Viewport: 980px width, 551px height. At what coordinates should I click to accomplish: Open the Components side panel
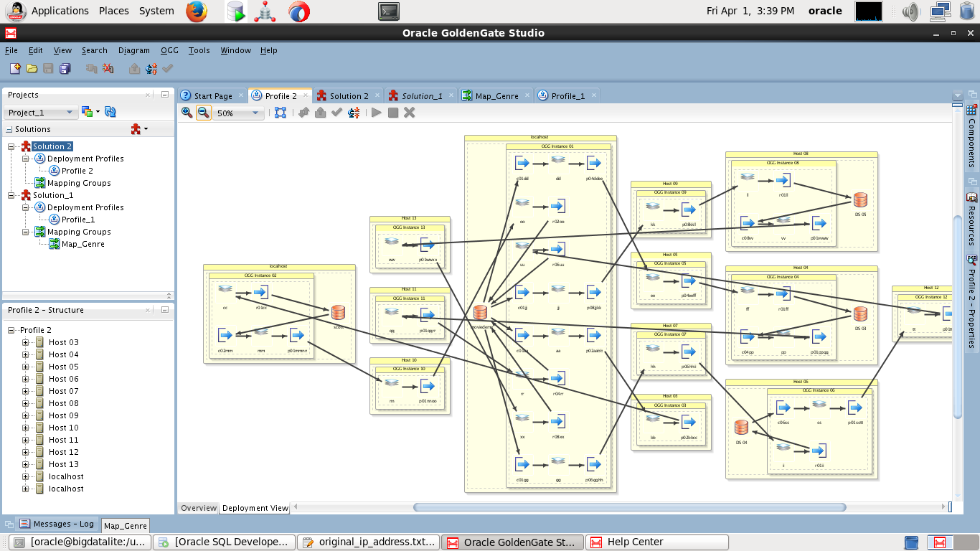click(972, 137)
